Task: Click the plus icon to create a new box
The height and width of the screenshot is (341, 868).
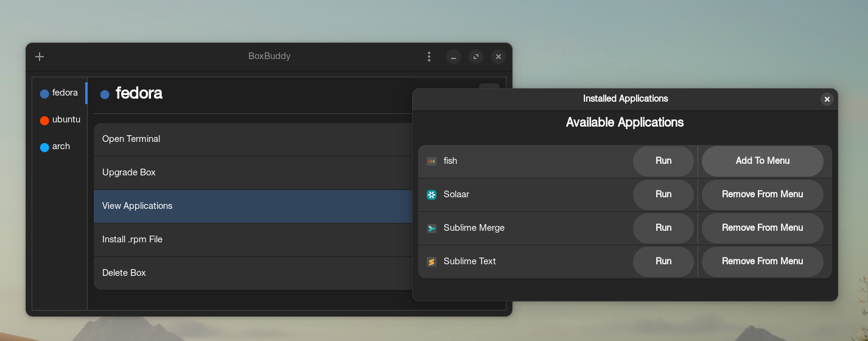Action: (x=40, y=57)
